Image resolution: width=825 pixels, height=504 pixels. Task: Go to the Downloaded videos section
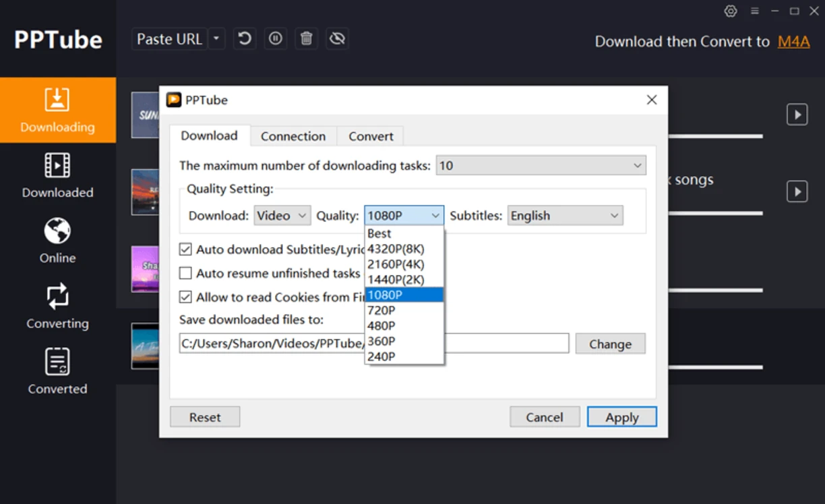pos(57,175)
